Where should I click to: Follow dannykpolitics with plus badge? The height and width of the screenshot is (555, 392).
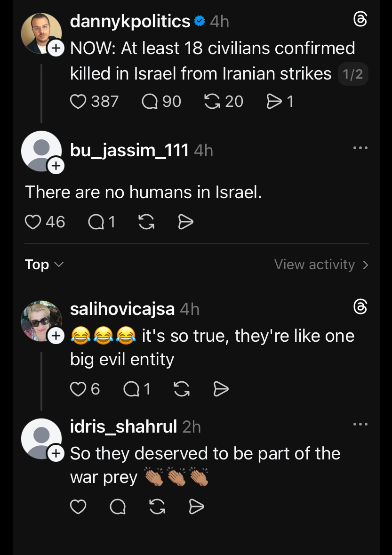[x=56, y=48]
